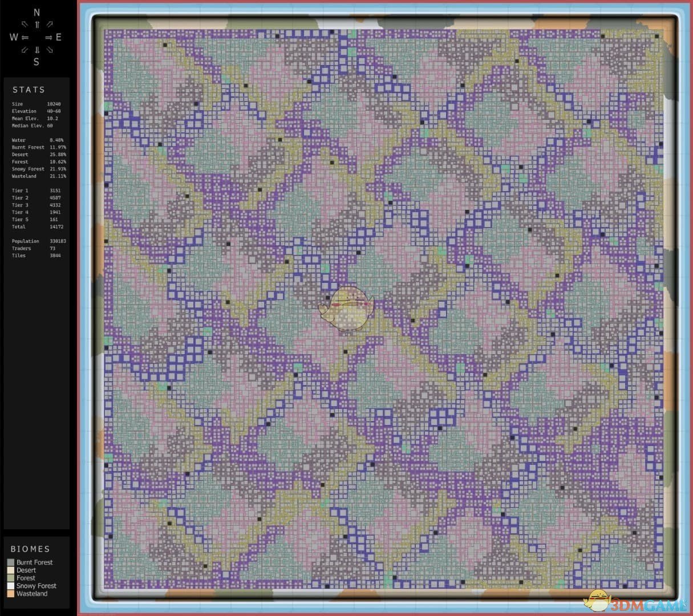Click the Population stat value
The image size is (693, 616).
pyautogui.click(x=59, y=241)
